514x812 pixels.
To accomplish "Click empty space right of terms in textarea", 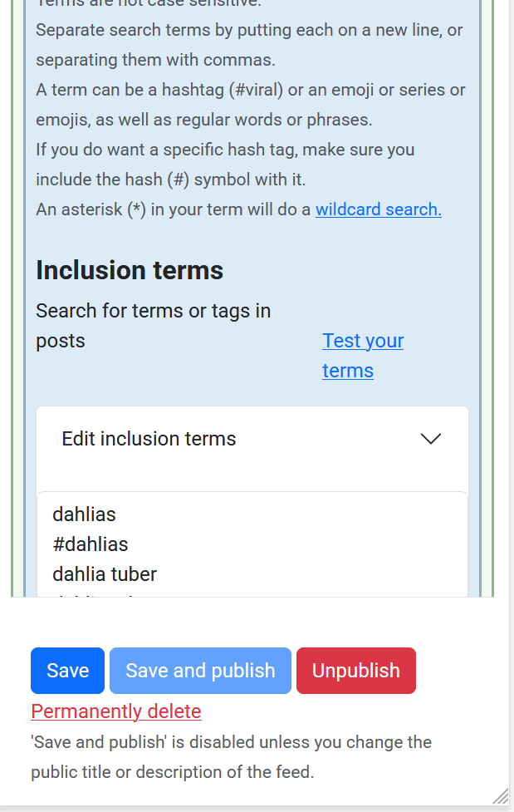I will (x=332, y=544).
